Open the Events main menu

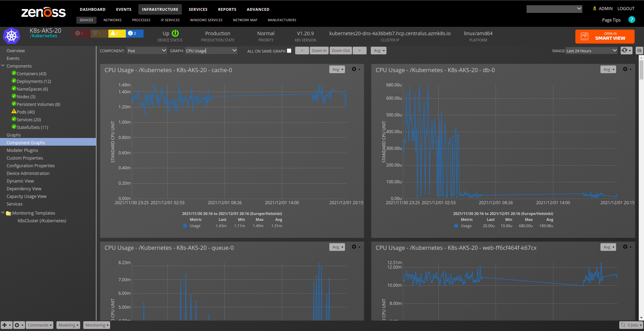tap(124, 9)
